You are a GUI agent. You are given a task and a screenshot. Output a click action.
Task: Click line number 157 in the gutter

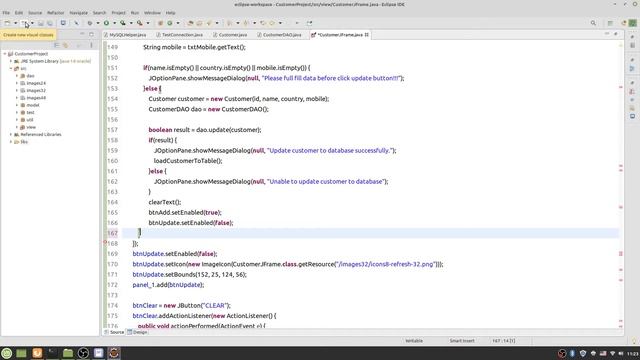[x=112, y=130]
